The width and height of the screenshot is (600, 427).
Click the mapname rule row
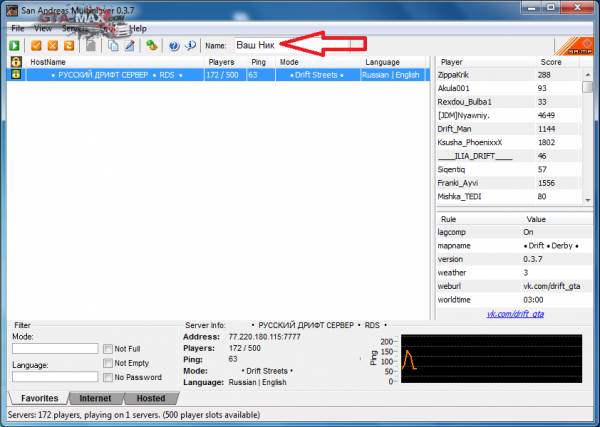point(514,246)
